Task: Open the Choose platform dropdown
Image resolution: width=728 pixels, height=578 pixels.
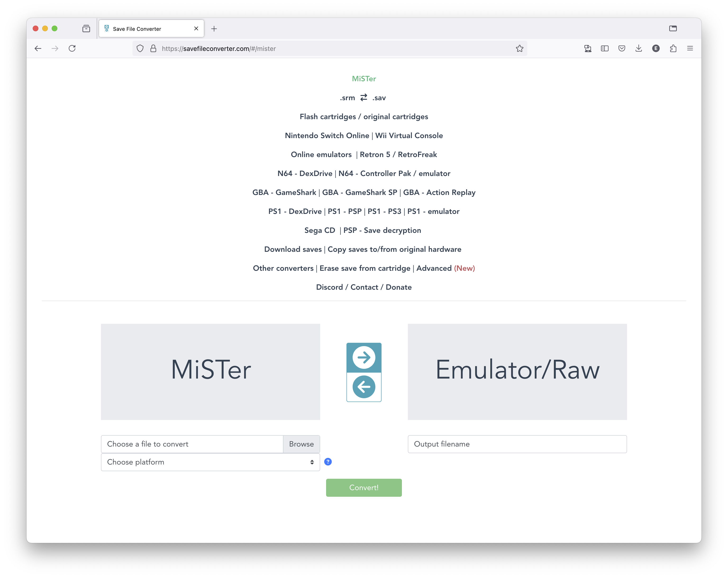Action: 210,462
